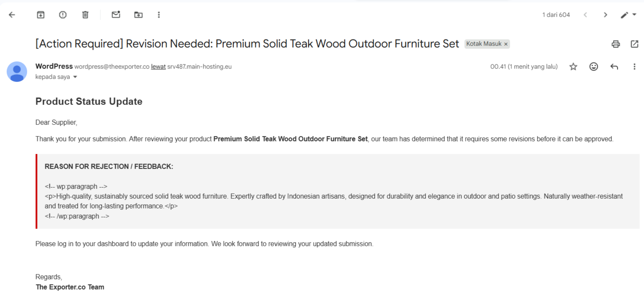The width and height of the screenshot is (644, 301).
Task: Expand recipient details next to 'kepada saya'
Action: pyautogui.click(x=75, y=77)
